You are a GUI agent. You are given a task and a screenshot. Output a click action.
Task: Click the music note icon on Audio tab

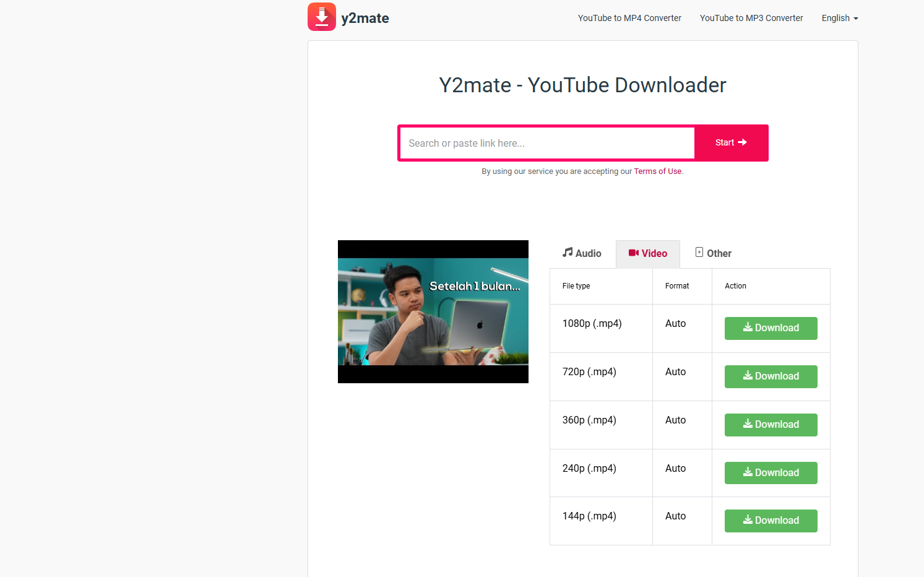click(568, 253)
